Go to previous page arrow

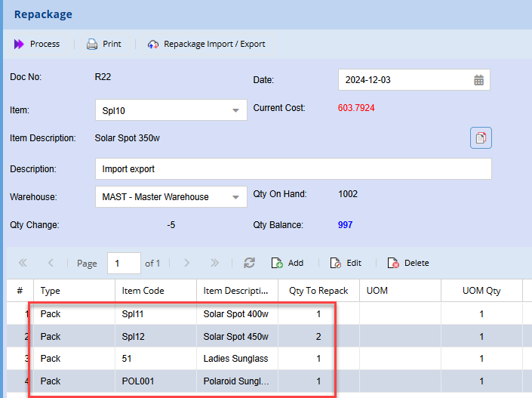(51, 263)
